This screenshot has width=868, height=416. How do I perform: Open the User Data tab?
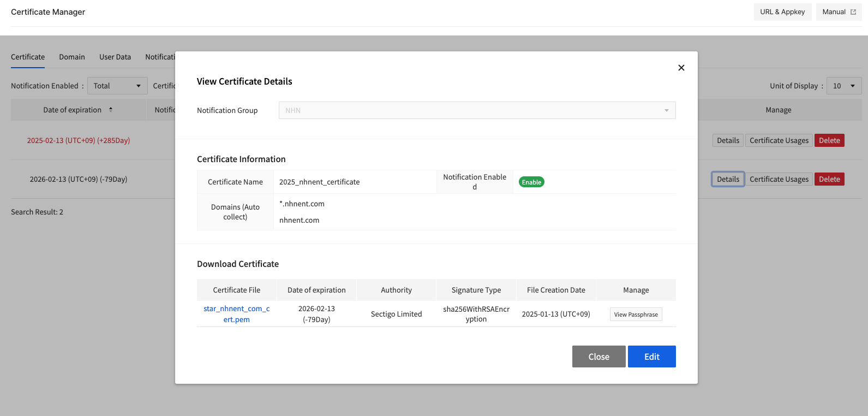click(115, 57)
